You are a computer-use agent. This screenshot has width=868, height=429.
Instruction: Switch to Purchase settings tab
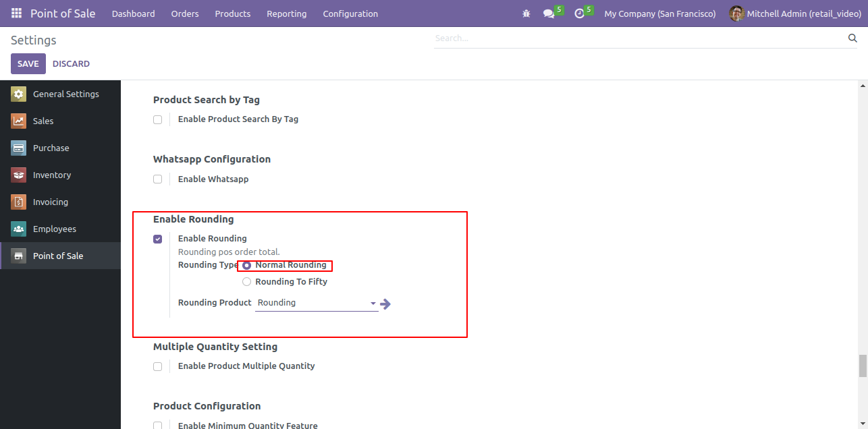point(60,148)
